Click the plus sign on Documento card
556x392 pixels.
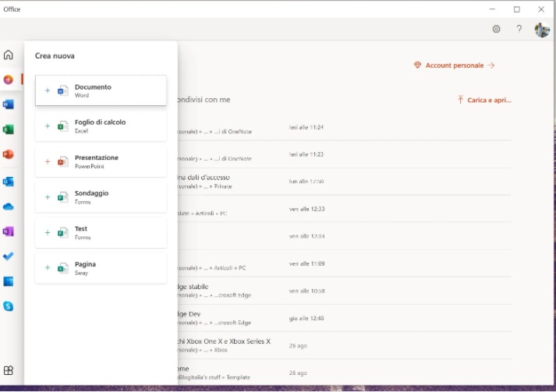pos(48,90)
